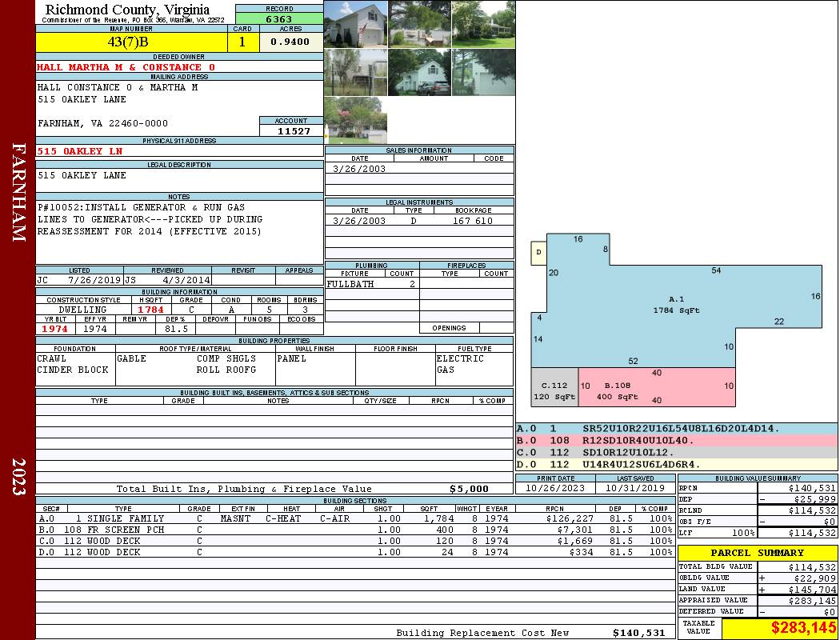Click the notes text about generator install
Image resolution: width=840 pixels, height=640 pixels.
tap(150, 219)
